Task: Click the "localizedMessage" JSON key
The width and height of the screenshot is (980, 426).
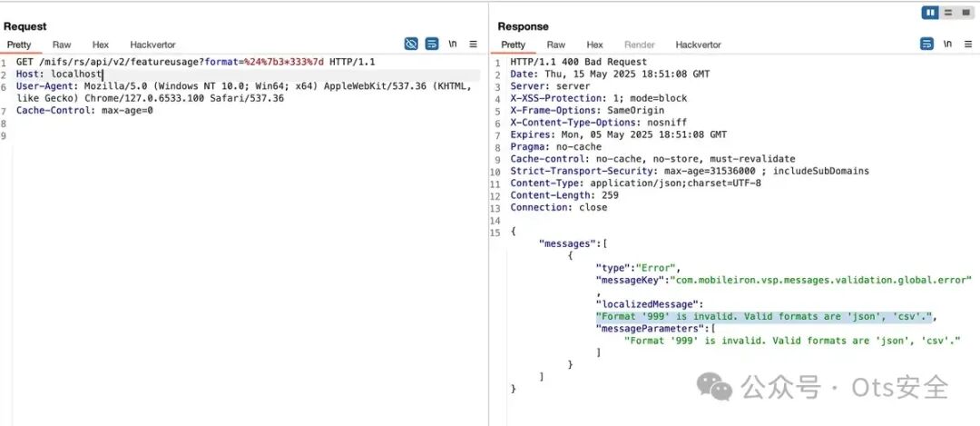Action: click(647, 304)
